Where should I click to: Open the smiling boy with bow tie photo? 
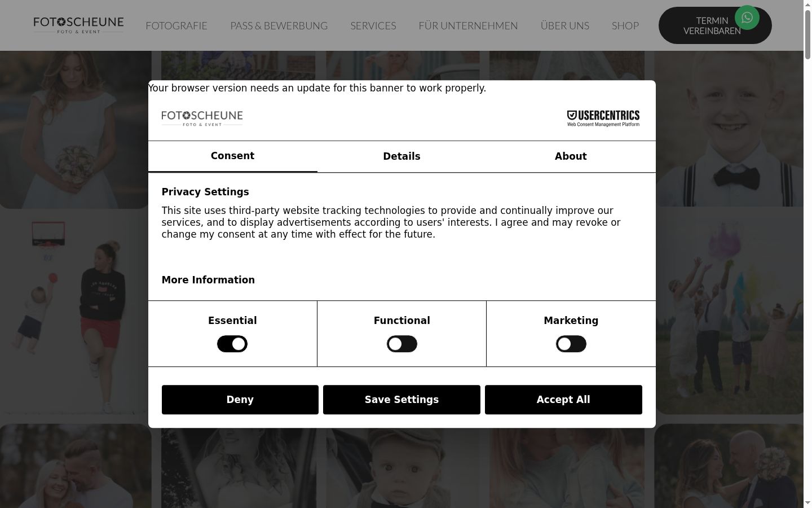(729, 129)
